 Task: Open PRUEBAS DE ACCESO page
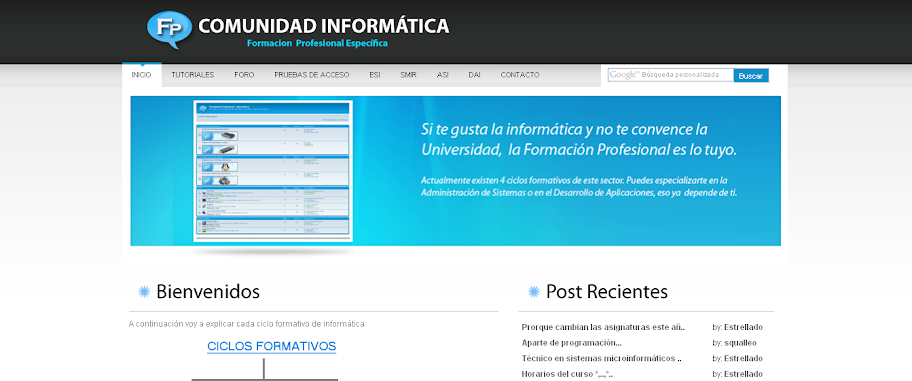point(312,75)
